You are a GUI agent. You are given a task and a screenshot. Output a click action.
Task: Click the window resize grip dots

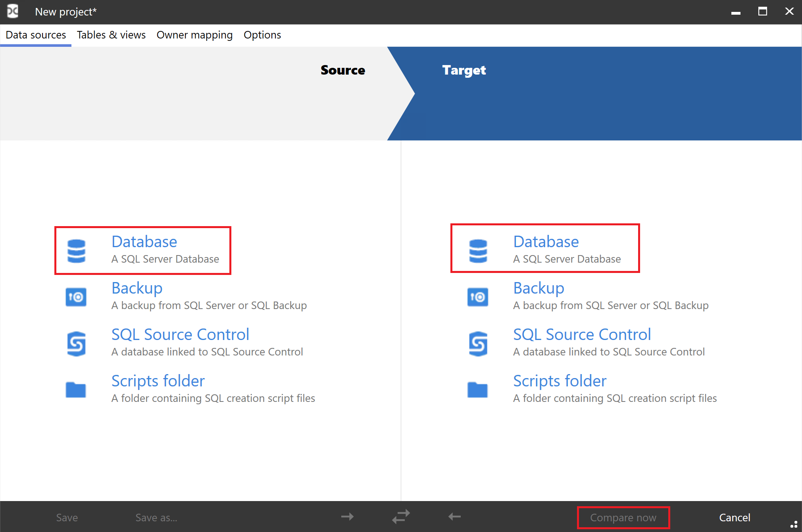(x=794, y=524)
